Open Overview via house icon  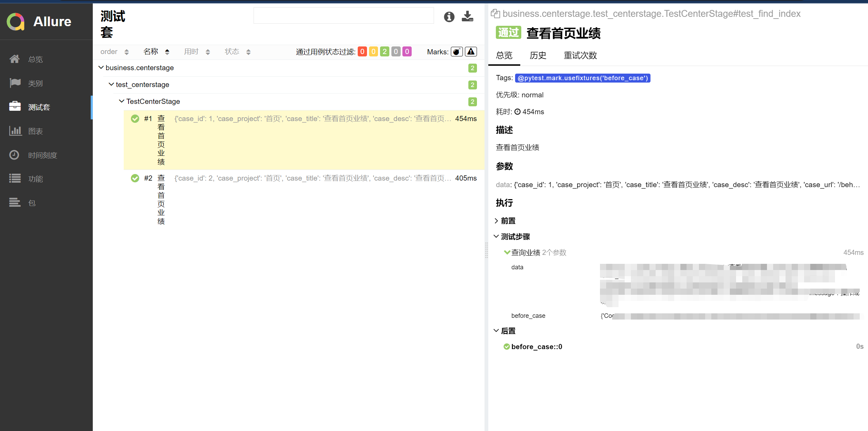(14, 59)
